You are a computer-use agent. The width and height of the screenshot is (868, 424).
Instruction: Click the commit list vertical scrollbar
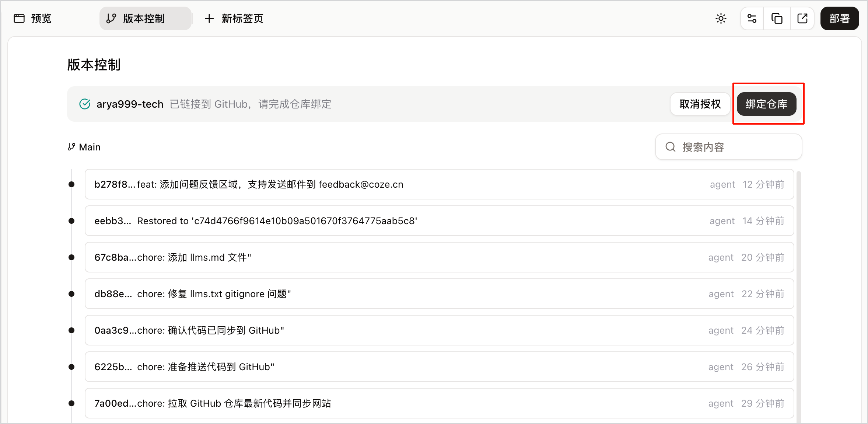tap(799, 295)
